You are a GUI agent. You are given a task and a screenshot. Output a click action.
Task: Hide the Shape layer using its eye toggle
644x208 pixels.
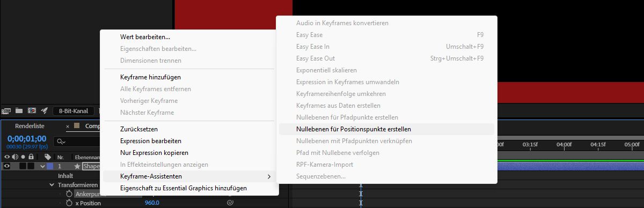[x=7, y=166]
